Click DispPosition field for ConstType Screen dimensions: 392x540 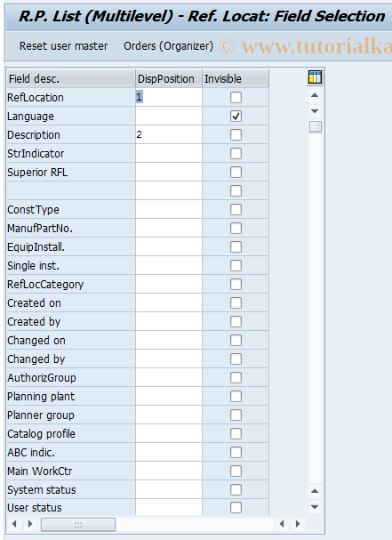point(169,209)
